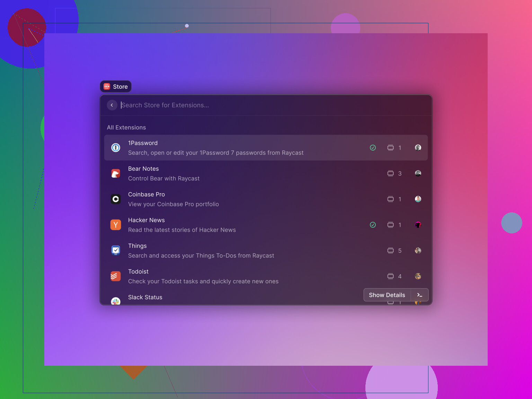The image size is (532, 399).
Task: Click the 1Password extension icon
Action: pyautogui.click(x=116, y=148)
